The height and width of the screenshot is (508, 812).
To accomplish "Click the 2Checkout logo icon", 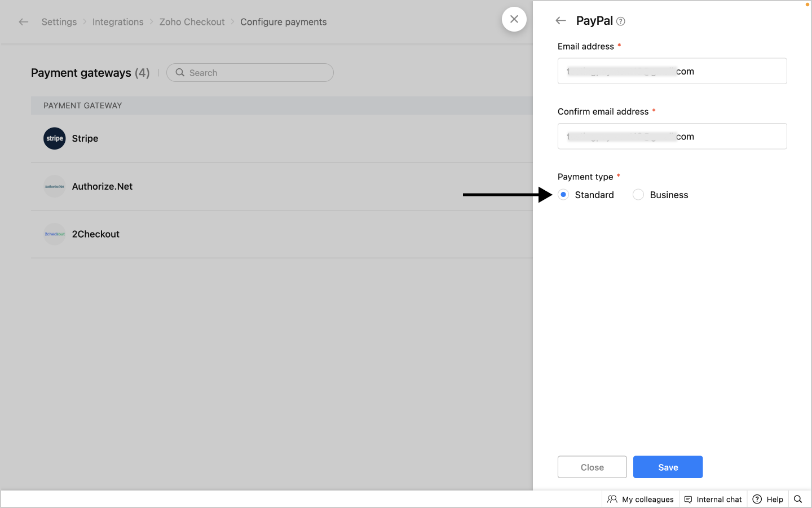I will pyautogui.click(x=55, y=234).
